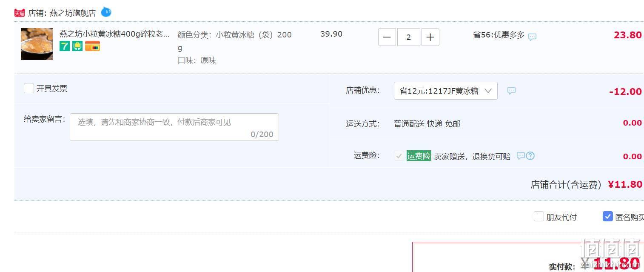This screenshot has width=644, height=272.
Task: Click the question mark help icon for 运费险
Action: click(530, 156)
